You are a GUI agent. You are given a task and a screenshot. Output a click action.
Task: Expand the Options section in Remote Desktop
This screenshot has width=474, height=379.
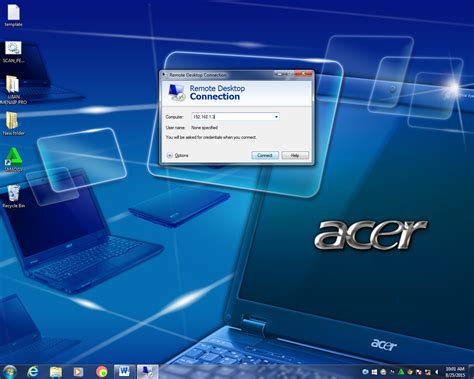[178, 155]
